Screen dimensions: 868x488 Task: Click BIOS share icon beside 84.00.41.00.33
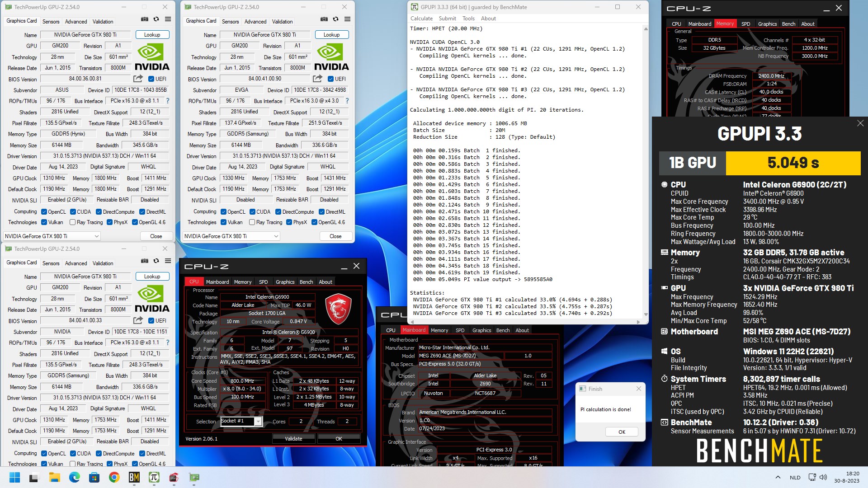click(x=138, y=320)
